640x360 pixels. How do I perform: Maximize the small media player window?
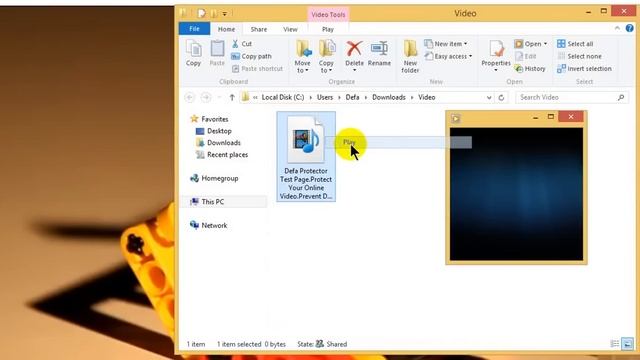click(551, 117)
